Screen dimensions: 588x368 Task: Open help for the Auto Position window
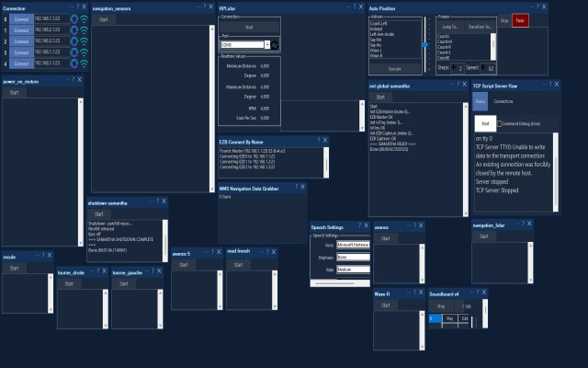(538, 6)
